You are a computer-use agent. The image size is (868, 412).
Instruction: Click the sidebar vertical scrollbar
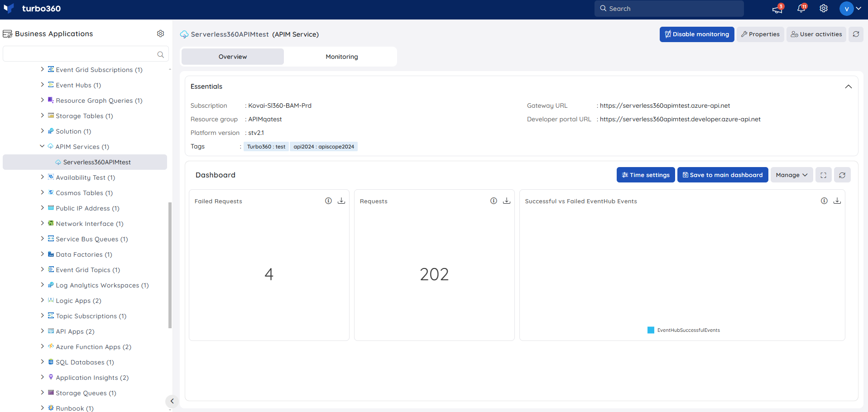click(x=170, y=265)
